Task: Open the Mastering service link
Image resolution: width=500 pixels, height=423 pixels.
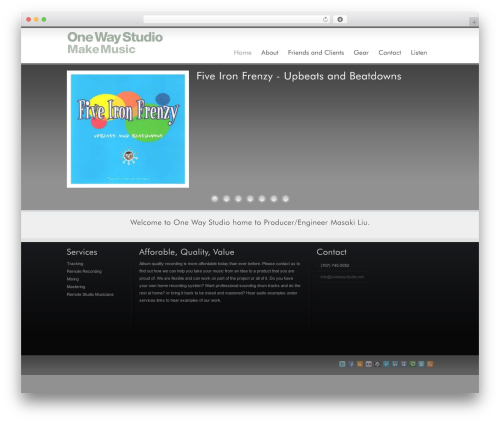Action: tap(76, 287)
